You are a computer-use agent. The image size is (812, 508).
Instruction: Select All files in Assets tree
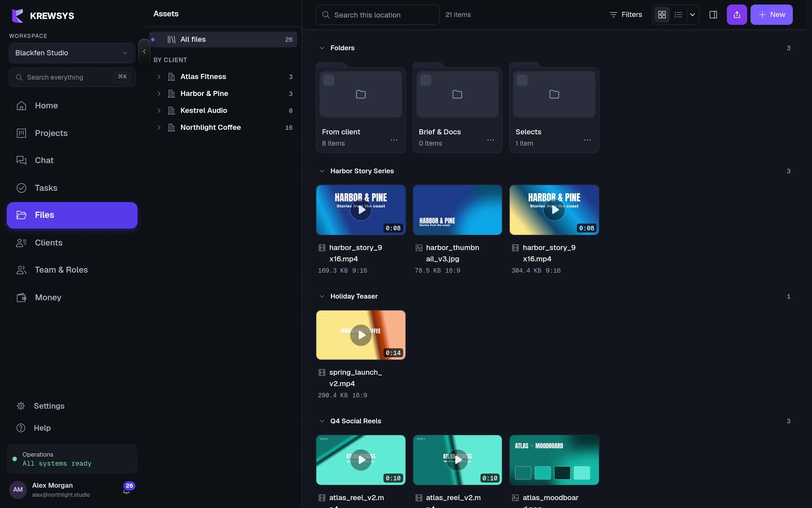click(x=223, y=39)
